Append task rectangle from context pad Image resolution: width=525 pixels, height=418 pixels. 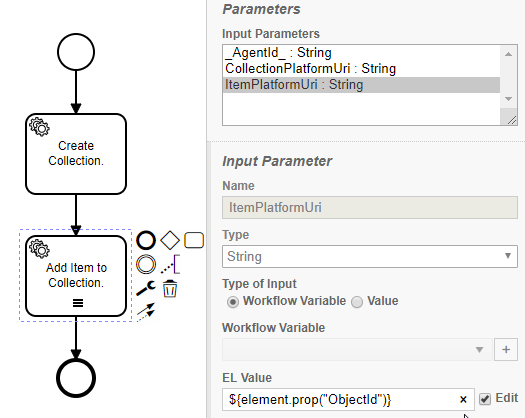[x=194, y=240]
